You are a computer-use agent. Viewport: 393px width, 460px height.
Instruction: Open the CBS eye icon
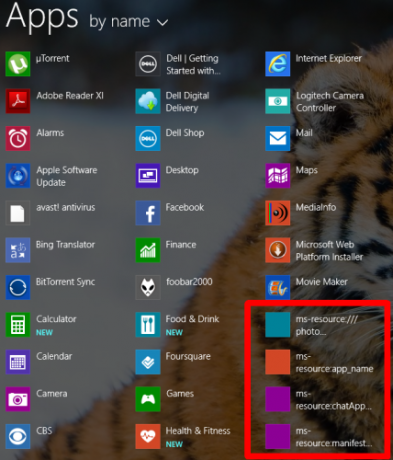(x=18, y=437)
